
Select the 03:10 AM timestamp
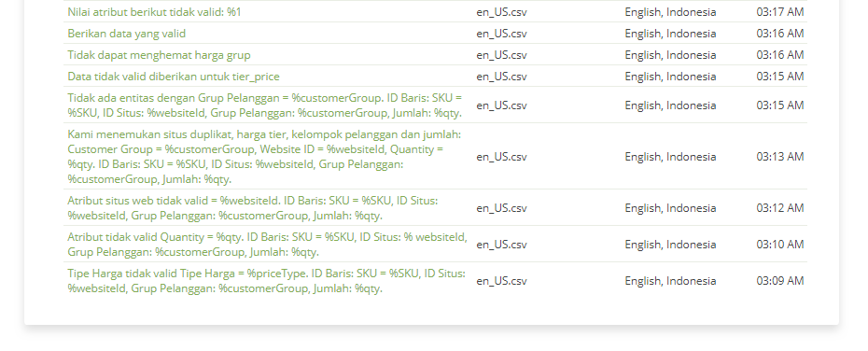[780, 245]
